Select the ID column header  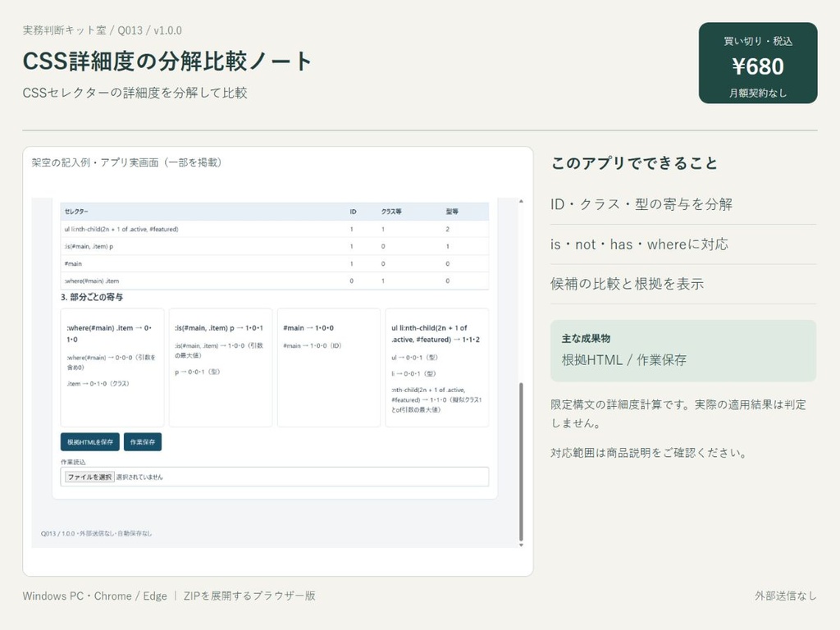(353, 212)
